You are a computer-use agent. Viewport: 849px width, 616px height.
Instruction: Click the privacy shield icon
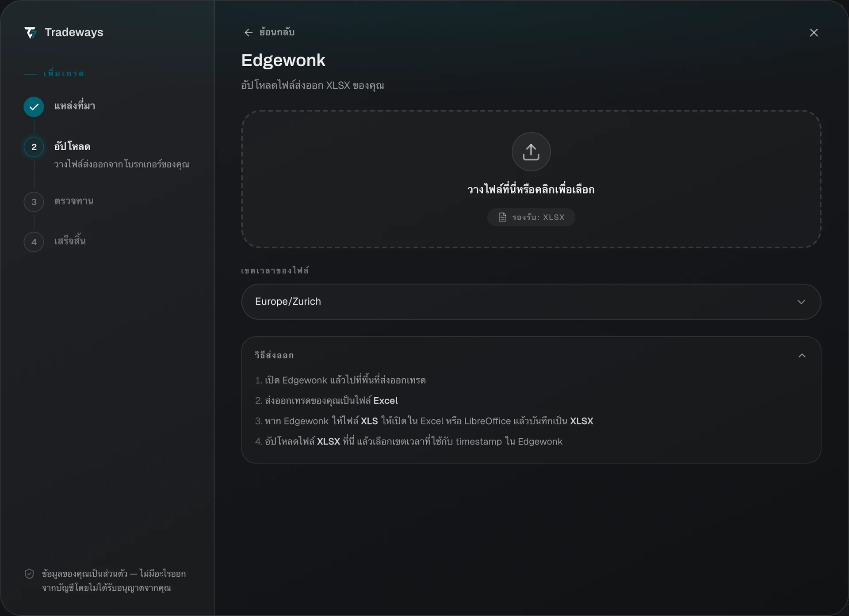(x=29, y=574)
